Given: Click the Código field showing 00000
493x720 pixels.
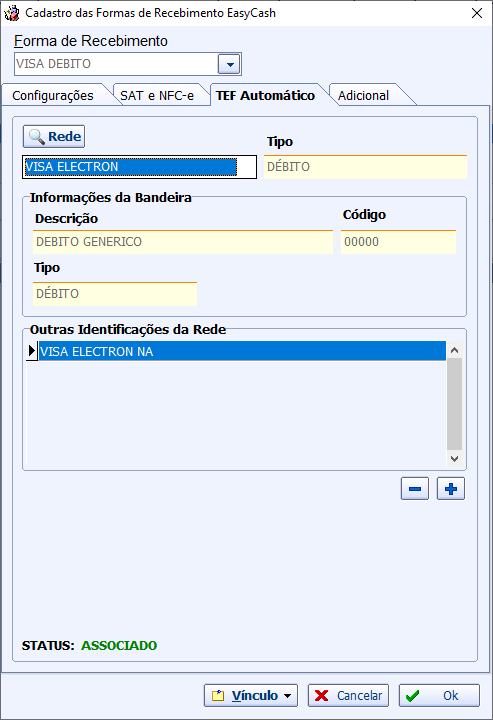Looking at the screenshot, I should 398,242.
